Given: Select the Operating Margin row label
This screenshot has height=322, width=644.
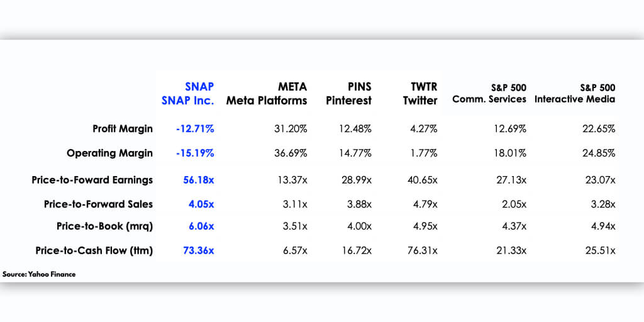Looking at the screenshot, I should click(109, 153).
